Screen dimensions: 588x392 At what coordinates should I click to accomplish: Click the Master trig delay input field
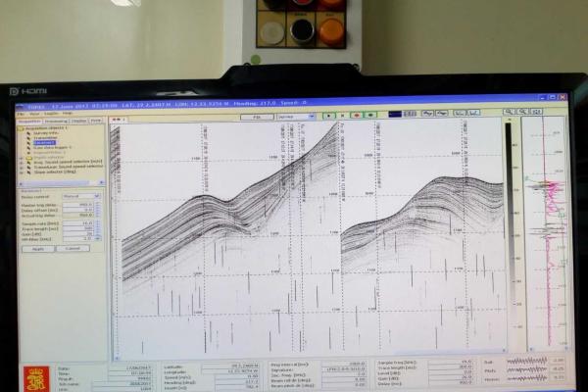pyautogui.click(x=78, y=205)
